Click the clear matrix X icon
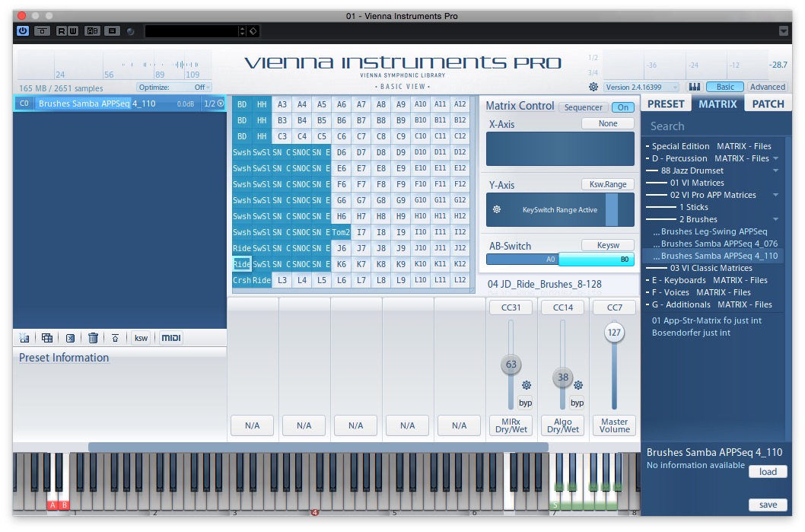Image resolution: width=805 pixels, height=532 pixels. pos(70,338)
